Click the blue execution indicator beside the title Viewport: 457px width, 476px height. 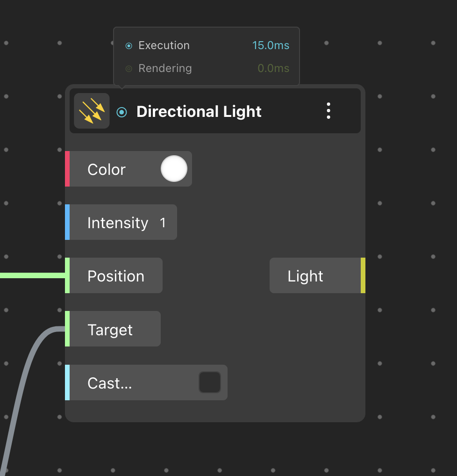121,112
